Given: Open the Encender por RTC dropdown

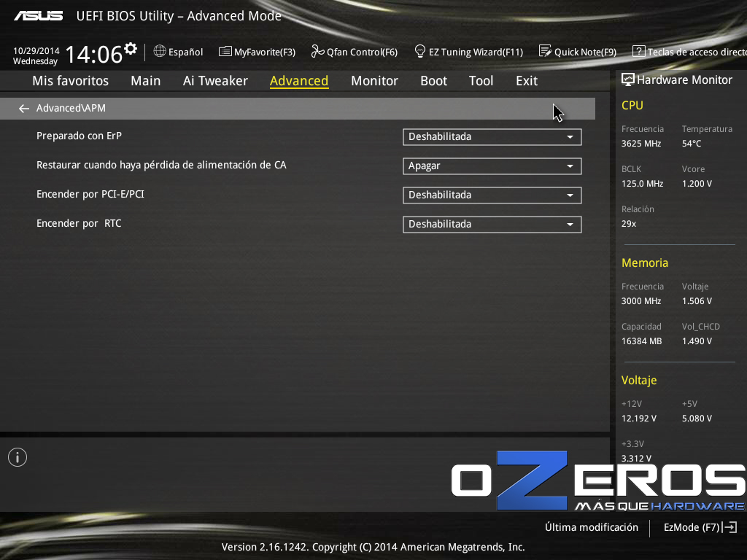Looking at the screenshot, I should [492, 225].
